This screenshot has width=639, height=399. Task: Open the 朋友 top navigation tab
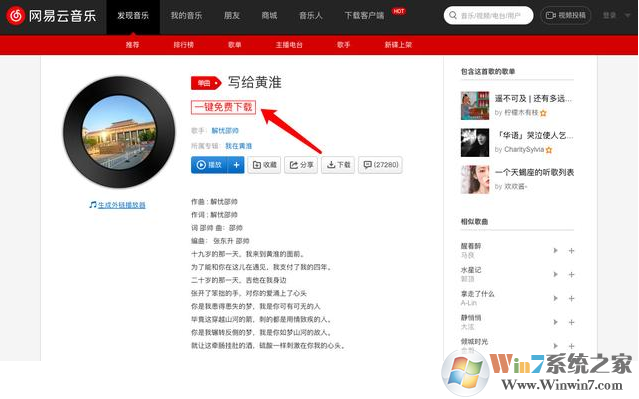pos(232,16)
